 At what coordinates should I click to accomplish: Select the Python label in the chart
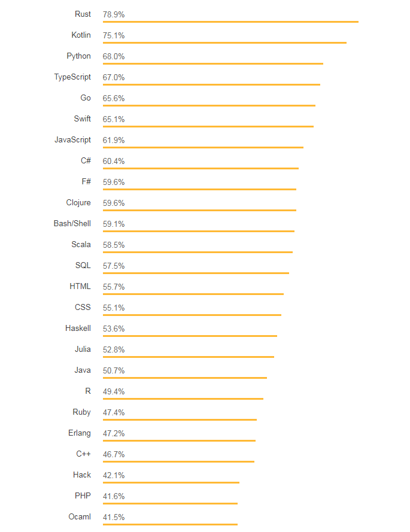point(78,56)
